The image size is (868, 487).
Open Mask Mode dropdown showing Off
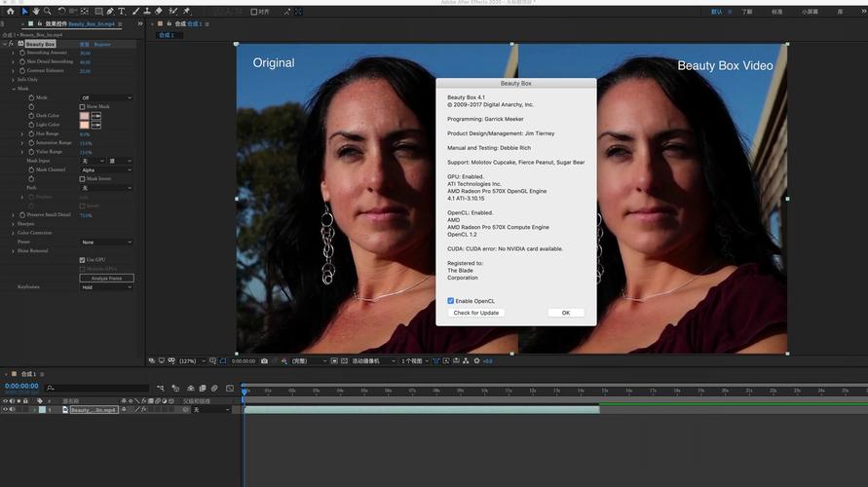[x=106, y=98]
